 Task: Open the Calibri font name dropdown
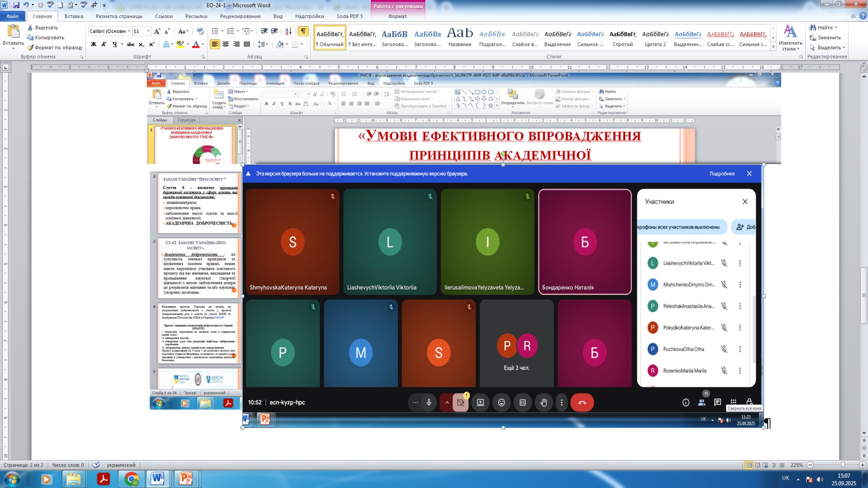click(x=129, y=31)
